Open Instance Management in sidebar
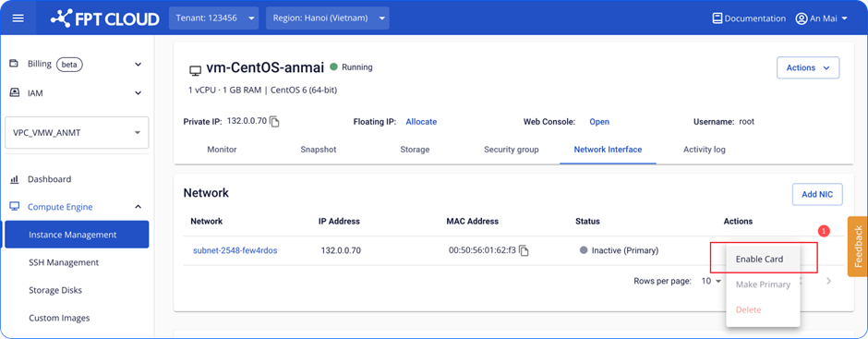 click(77, 235)
